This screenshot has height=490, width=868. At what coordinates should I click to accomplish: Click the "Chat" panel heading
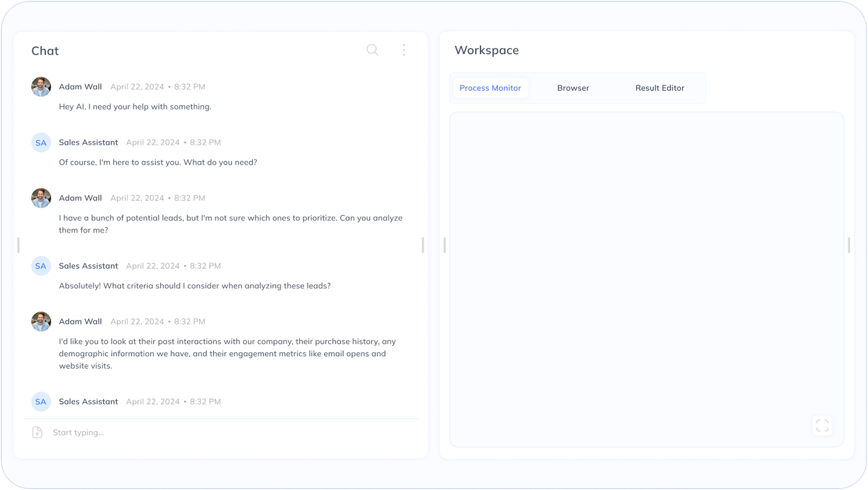[45, 51]
